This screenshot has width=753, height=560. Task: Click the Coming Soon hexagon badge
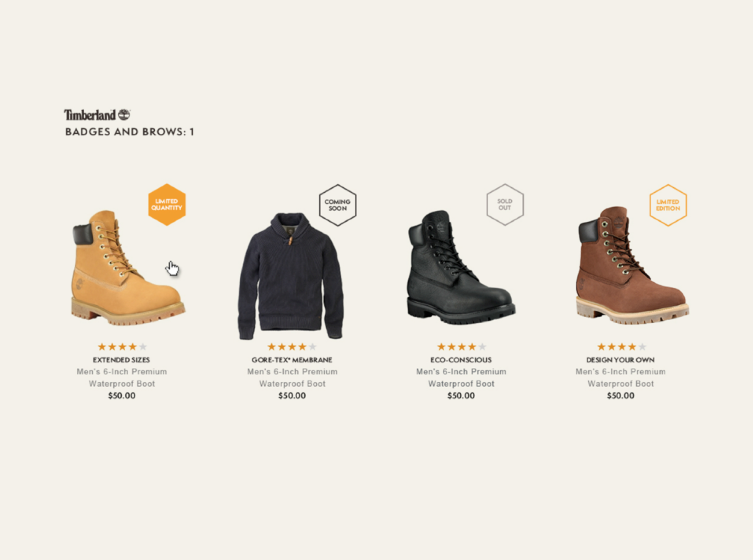pyautogui.click(x=337, y=205)
